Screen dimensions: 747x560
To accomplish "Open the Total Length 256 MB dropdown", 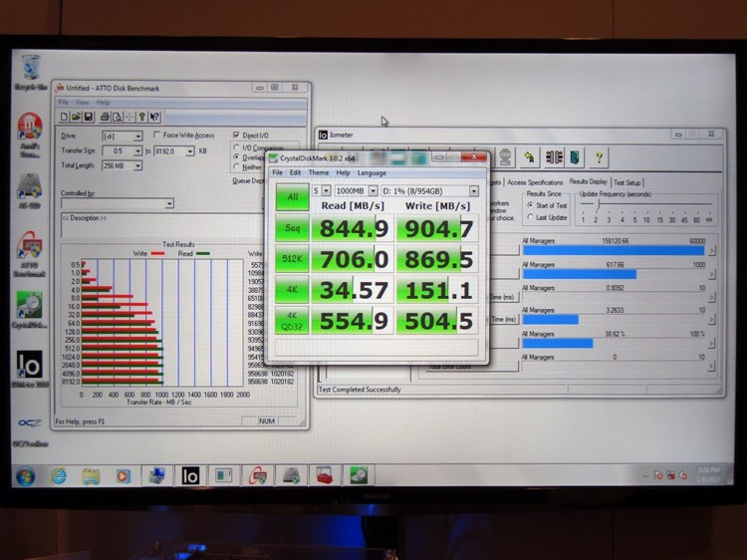I will [x=137, y=165].
